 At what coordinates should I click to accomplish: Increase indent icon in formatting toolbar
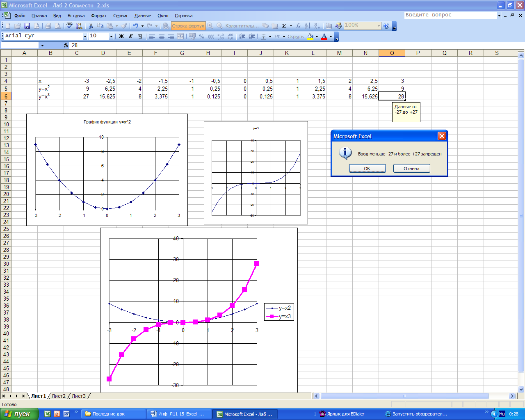[252, 37]
